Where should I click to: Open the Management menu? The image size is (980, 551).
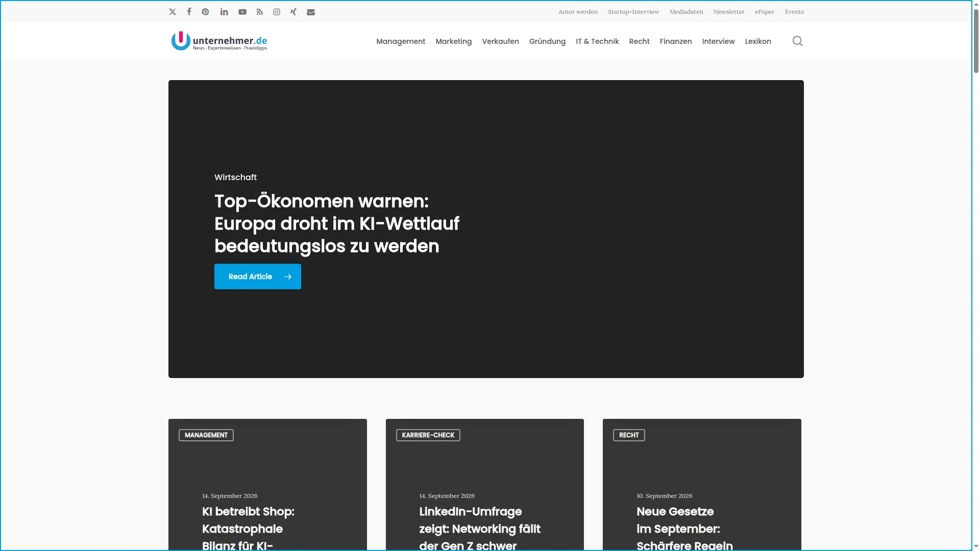(x=401, y=41)
